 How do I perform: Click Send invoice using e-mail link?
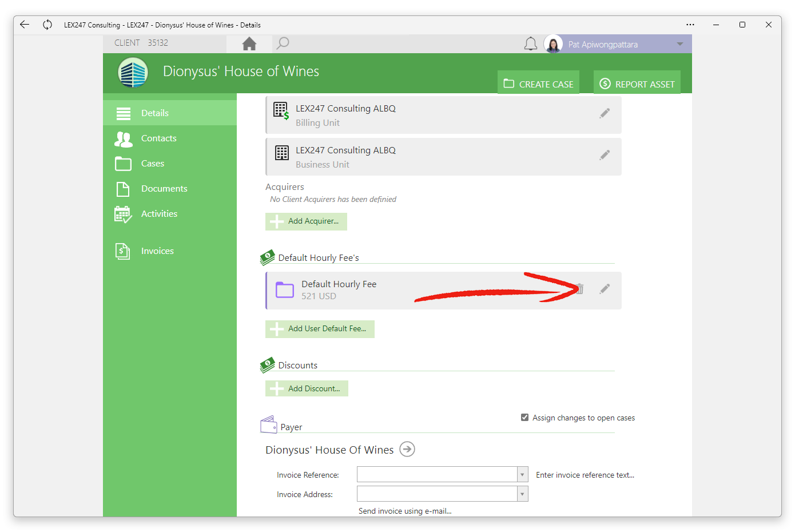pyautogui.click(x=405, y=511)
